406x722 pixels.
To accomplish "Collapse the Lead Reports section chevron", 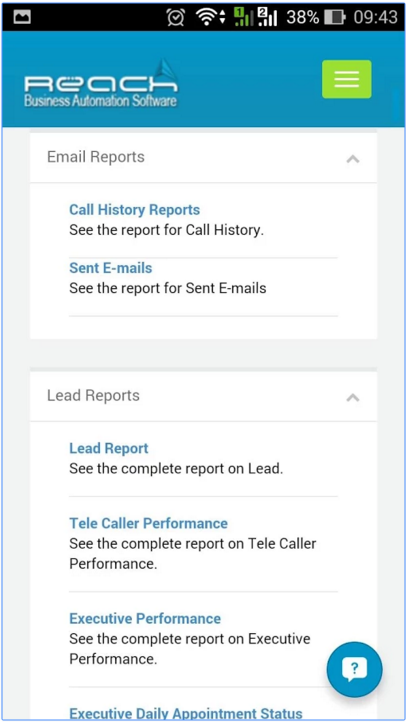I will 353,397.
